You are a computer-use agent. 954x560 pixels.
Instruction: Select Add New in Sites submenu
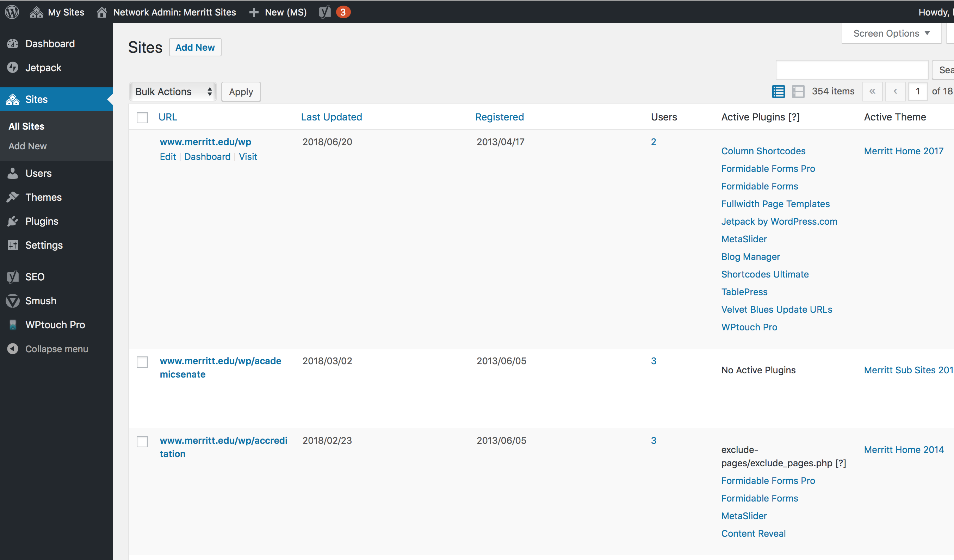click(x=27, y=146)
